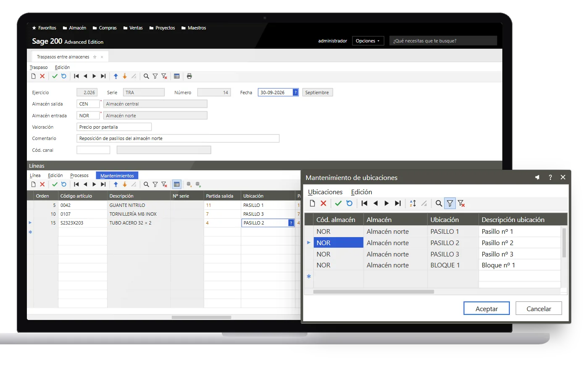Search locations with dialog magnifier icon
This screenshot has height=370, width=588.
click(x=439, y=203)
